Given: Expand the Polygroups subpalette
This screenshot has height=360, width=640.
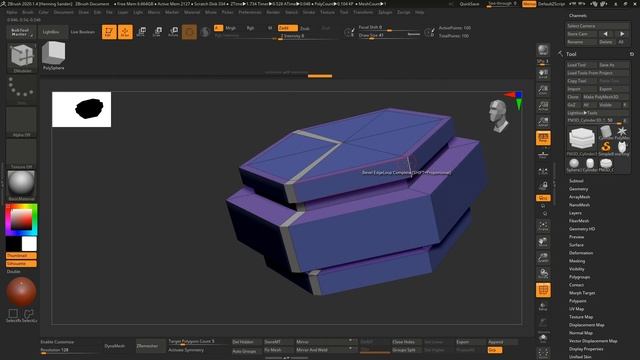Looking at the screenshot, I should click(x=579, y=277).
